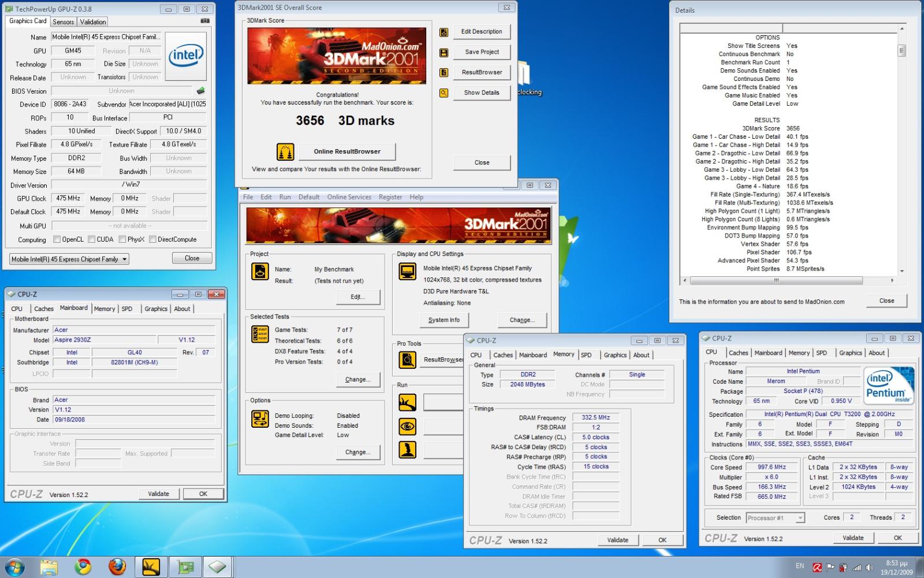Open the GPU selection dropdown in GPU-Z
This screenshot has height=578, width=924.
[69, 259]
